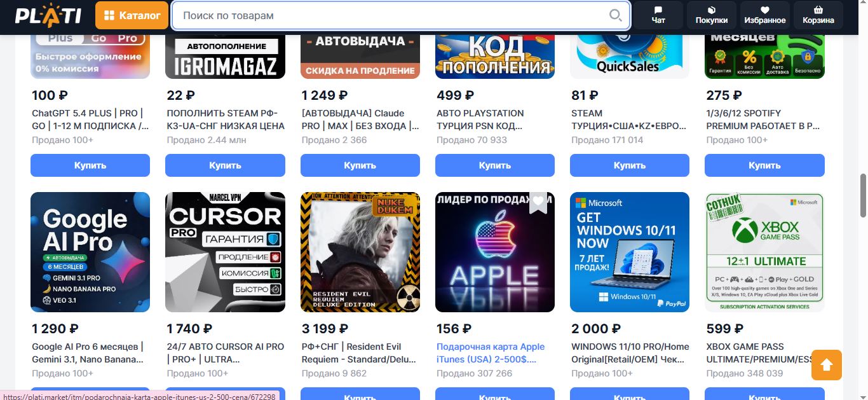Toggle favorite bookmark on Apple gift card
This screenshot has width=868, height=400.
coord(538,202)
